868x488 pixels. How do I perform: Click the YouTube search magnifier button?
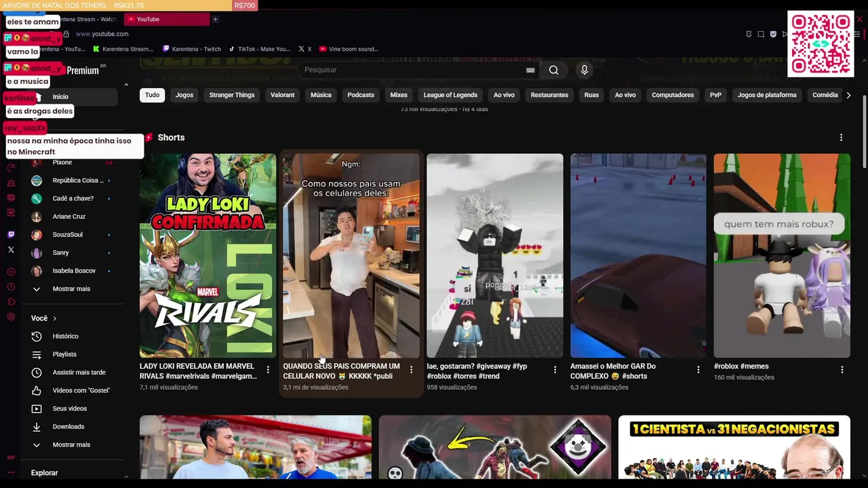(x=553, y=70)
